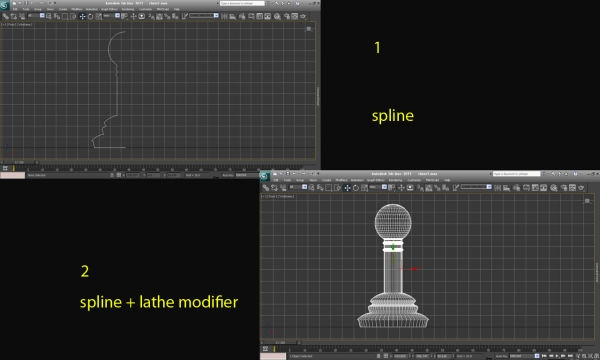Open the Rendering menu in the spline-only window
Viewport: 600px width, 360px height.
pyautogui.click(x=128, y=9)
